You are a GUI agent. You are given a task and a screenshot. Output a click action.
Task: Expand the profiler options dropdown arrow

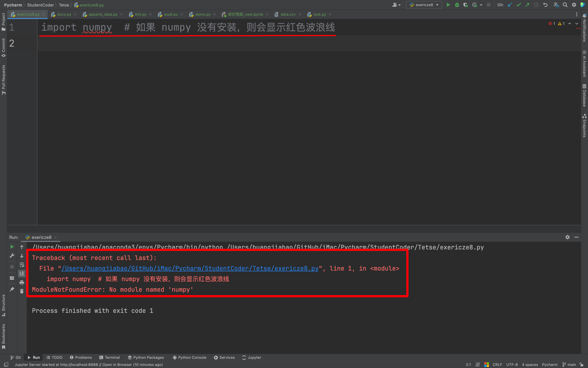tap(481, 5)
